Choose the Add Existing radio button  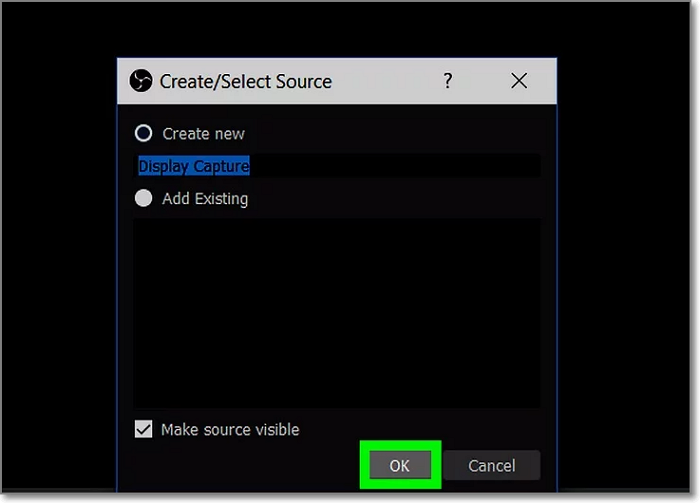tap(144, 198)
